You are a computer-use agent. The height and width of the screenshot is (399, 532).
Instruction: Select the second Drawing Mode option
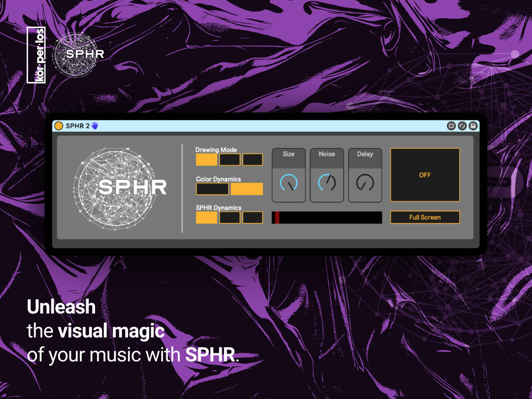230,160
